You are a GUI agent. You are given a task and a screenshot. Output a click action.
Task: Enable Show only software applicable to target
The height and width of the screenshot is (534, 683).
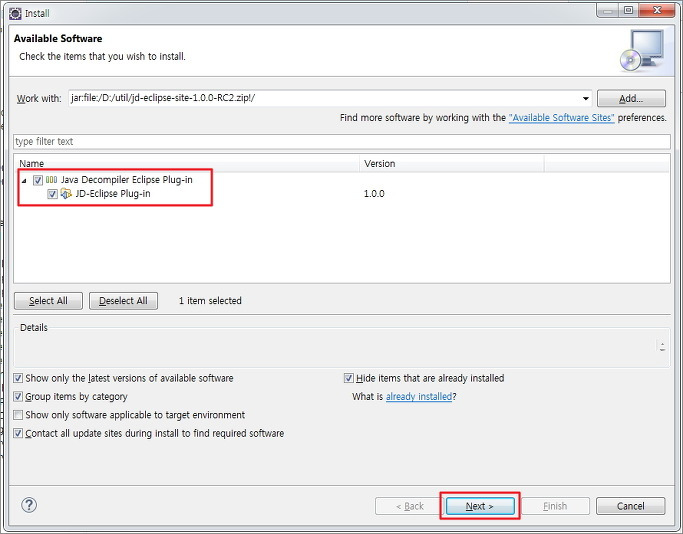click(18, 415)
